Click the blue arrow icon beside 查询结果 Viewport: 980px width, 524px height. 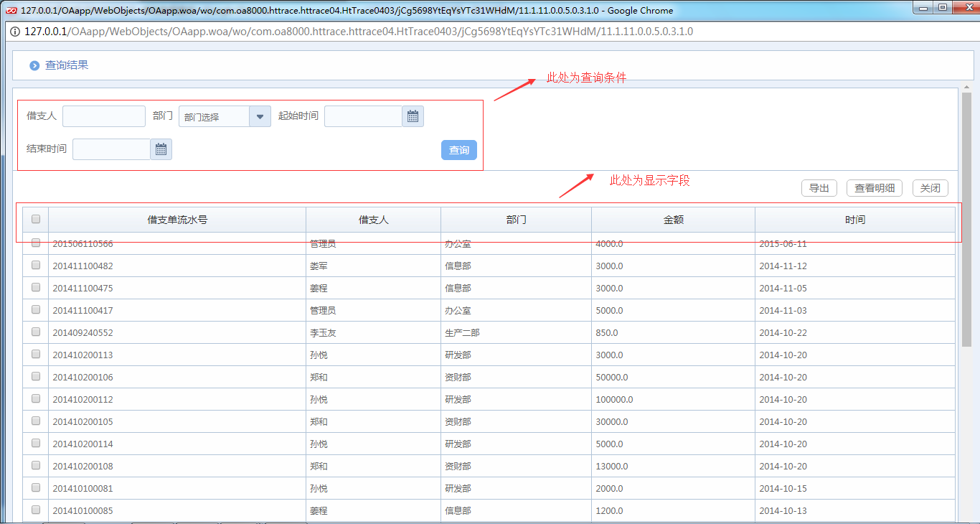[34, 65]
